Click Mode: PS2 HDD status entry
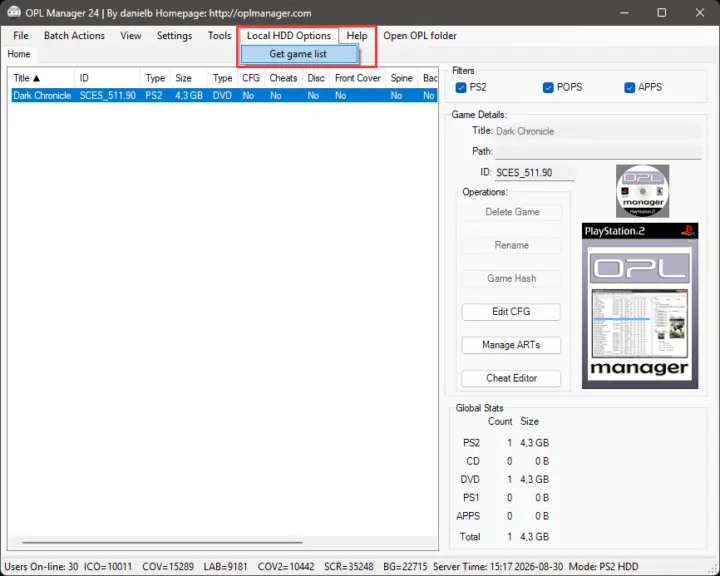720x576 pixels. pyautogui.click(x=603, y=567)
